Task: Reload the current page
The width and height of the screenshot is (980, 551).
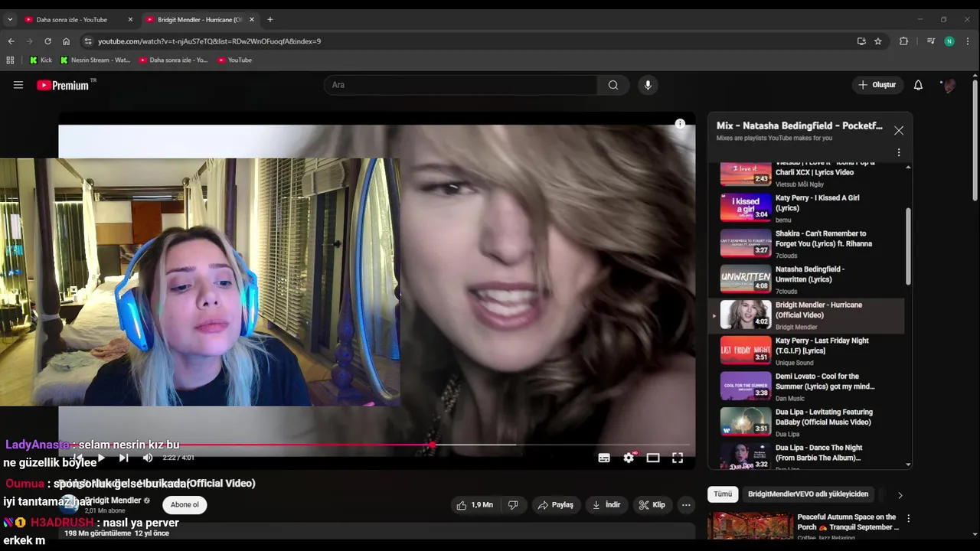Action: tap(47, 41)
